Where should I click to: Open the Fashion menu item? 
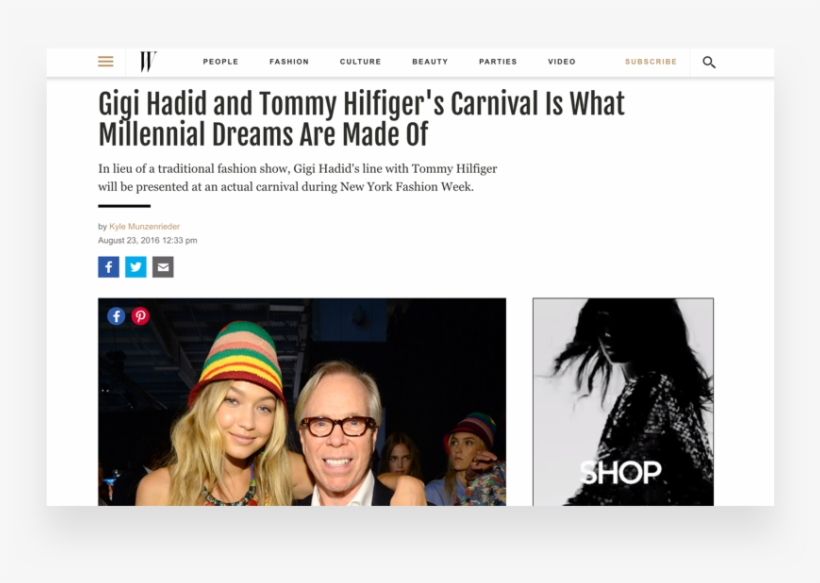coord(289,62)
